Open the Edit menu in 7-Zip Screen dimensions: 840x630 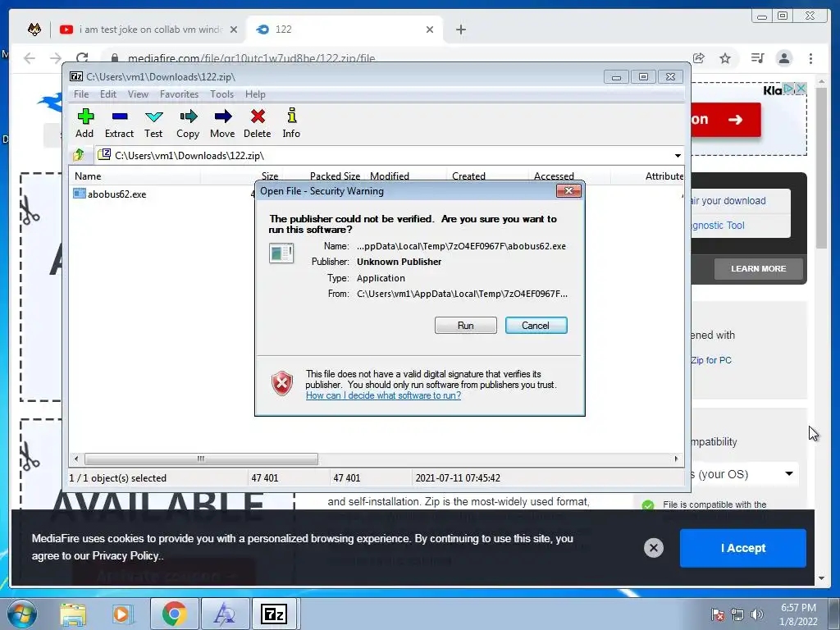click(107, 94)
